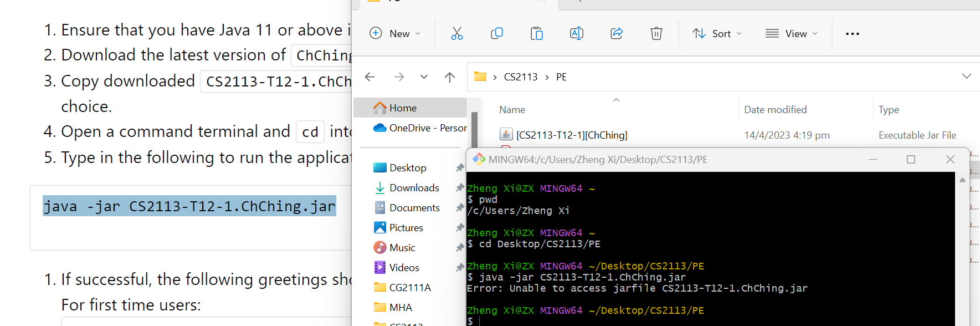The image size is (980, 326).
Task: Click the terminal scrollbar up arrow
Action: [x=962, y=180]
